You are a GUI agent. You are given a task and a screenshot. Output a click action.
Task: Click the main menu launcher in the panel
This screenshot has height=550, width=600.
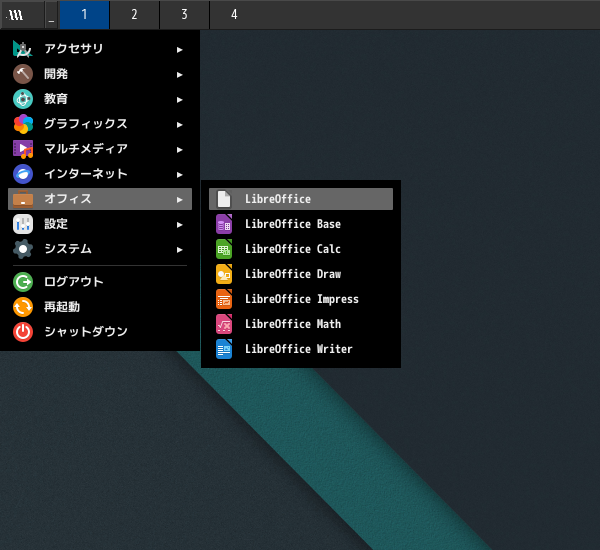coord(17,15)
